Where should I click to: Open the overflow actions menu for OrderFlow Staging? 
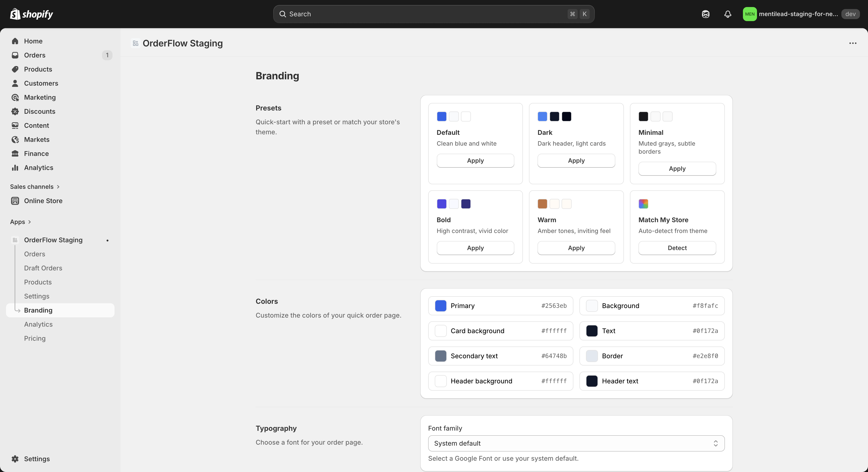click(x=853, y=43)
